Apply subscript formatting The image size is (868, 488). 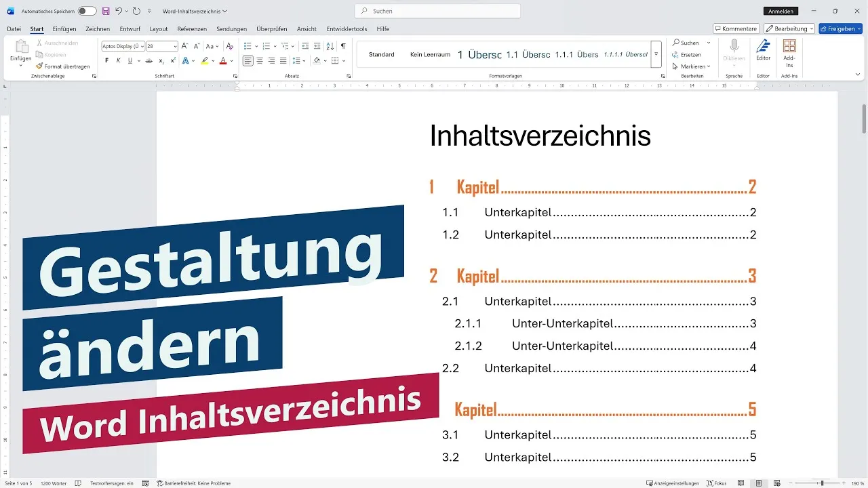click(161, 61)
